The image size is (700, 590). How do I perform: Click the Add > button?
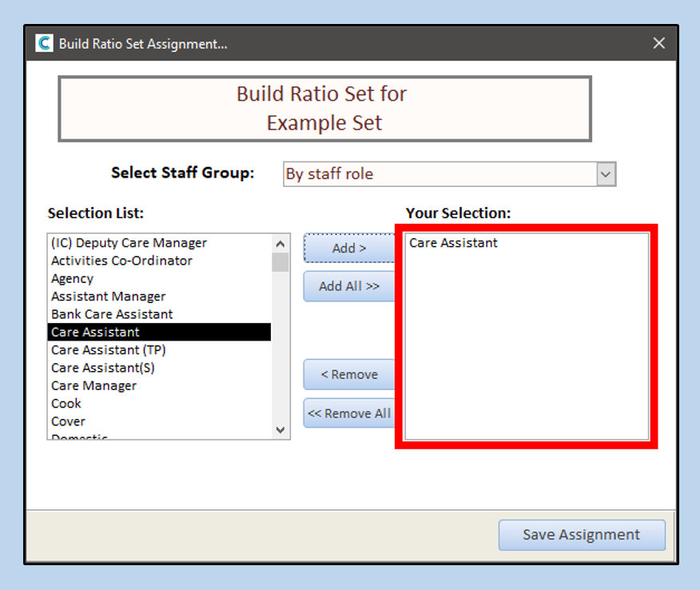coord(349,248)
